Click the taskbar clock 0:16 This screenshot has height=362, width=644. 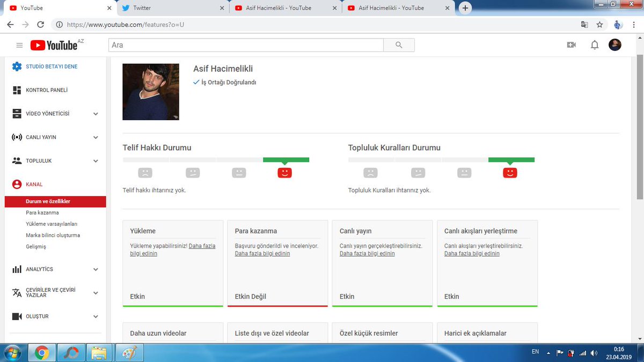pos(619,349)
